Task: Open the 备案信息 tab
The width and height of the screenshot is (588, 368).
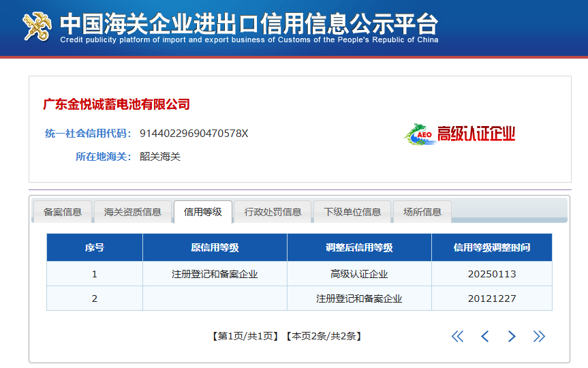Action: 63,212
